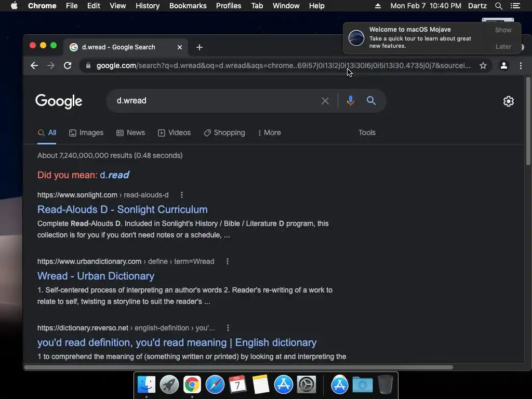
Task: Open a new tab with plus icon
Action: pyautogui.click(x=199, y=47)
